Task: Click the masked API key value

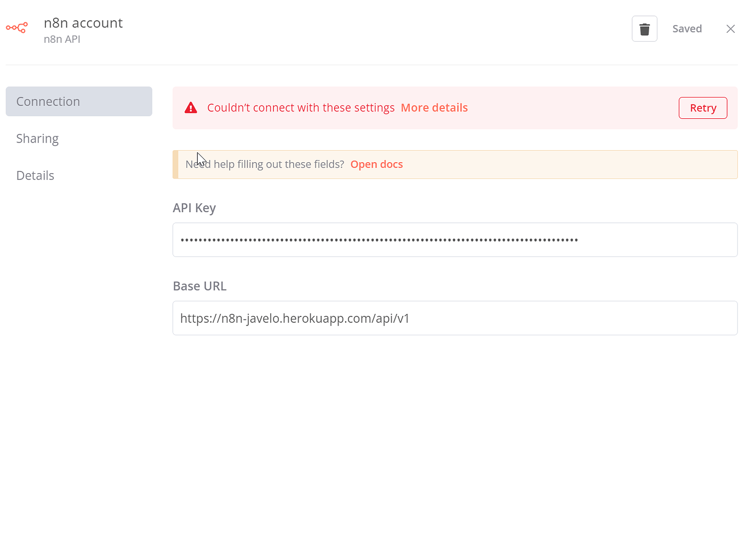Action: pyautogui.click(x=378, y=239)
